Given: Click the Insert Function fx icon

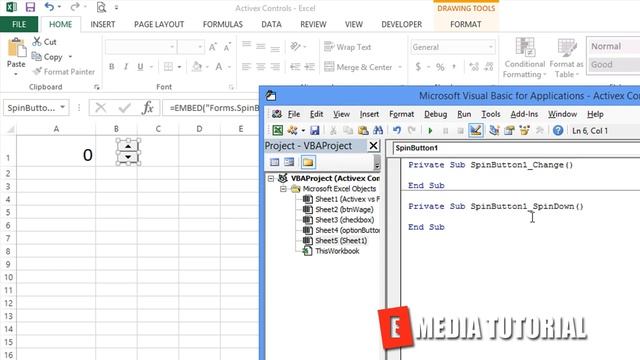Looking at the screenshot, I should (148, 108).
